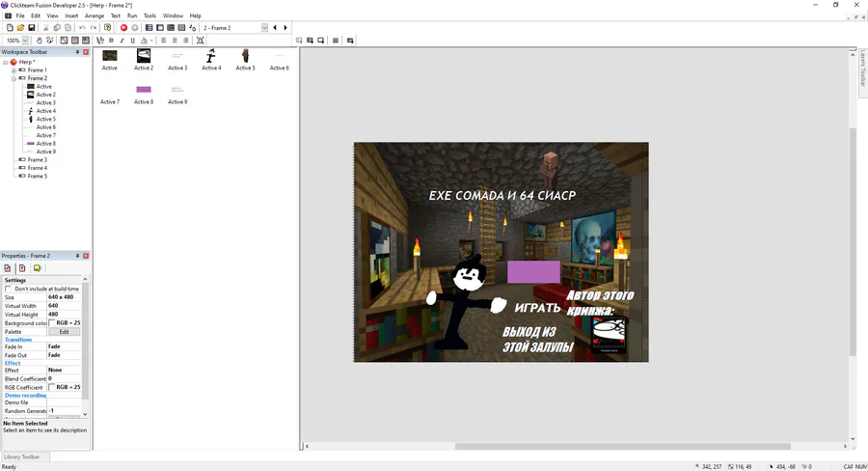Open the '2 - Frame 2' frame selector dropdown

click(x=264, y=28)
